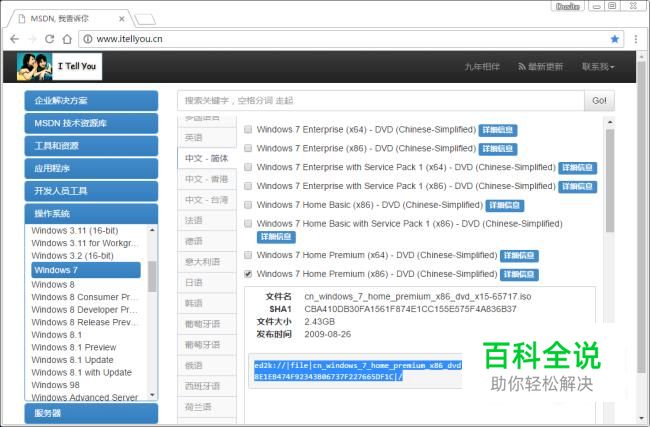Viewport: 650px width, 427px height.
Task: Expand the 工具和资源 category
Action: click(x=91, y=146)
